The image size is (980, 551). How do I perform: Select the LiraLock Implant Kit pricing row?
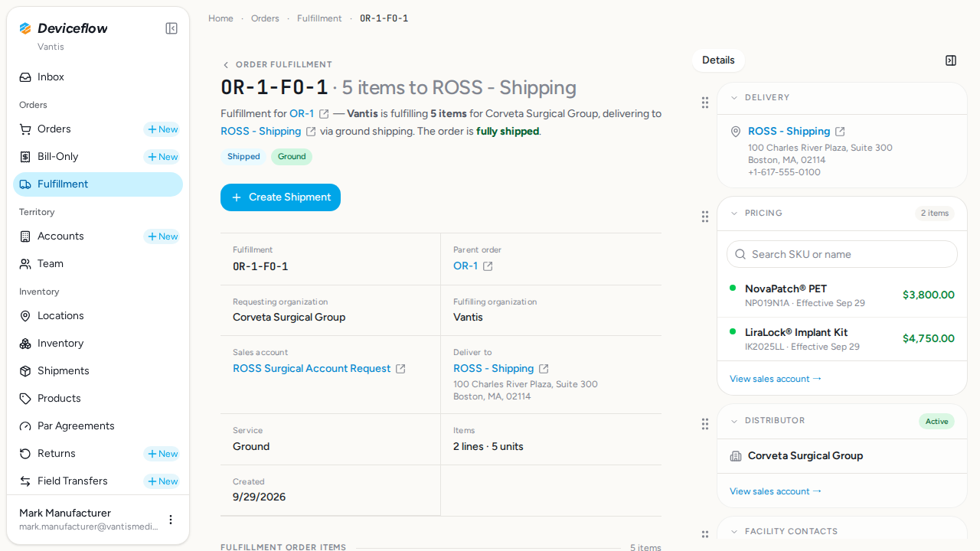tap(842, 339)
